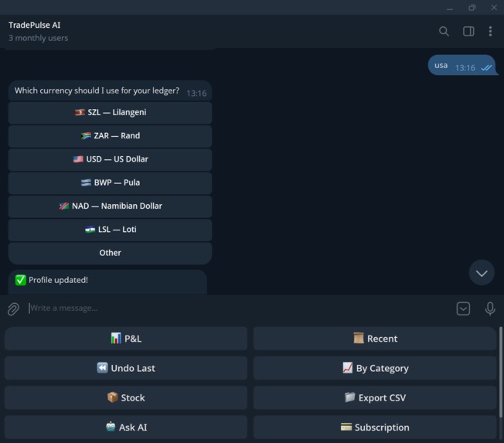Start voice recording with microphone icon

[x=490, y=308]
